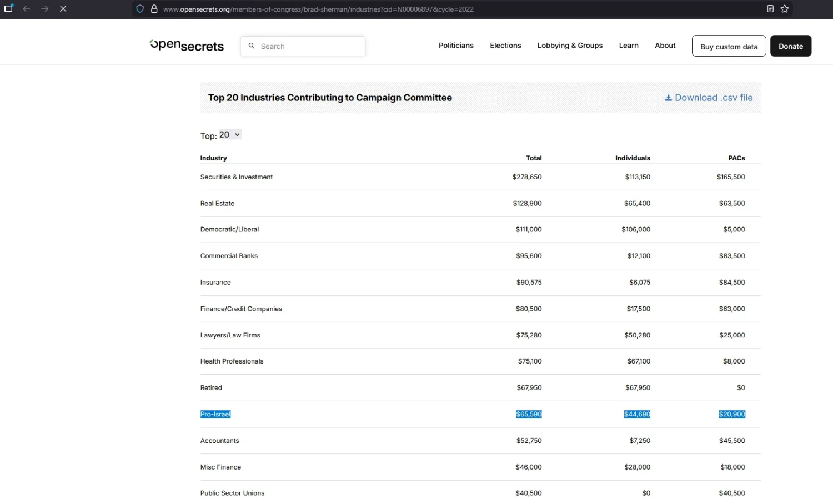
Task: Focus the Search input field
Action: pyautogui.click(x=303, y=46)
